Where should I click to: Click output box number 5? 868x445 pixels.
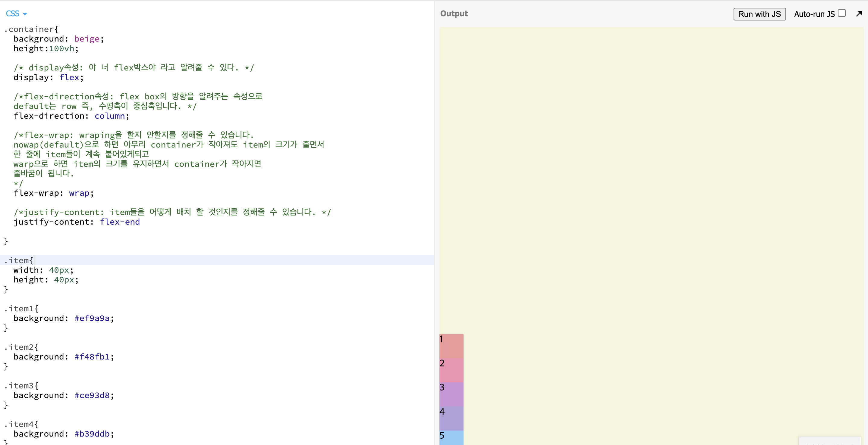pyautogui.click(x=451, y=437)
